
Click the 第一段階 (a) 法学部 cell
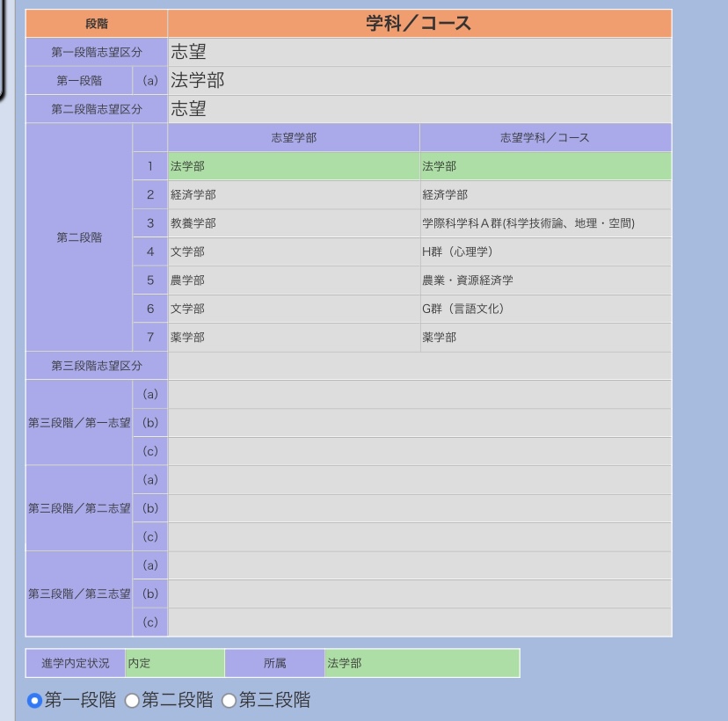(419, 81)
